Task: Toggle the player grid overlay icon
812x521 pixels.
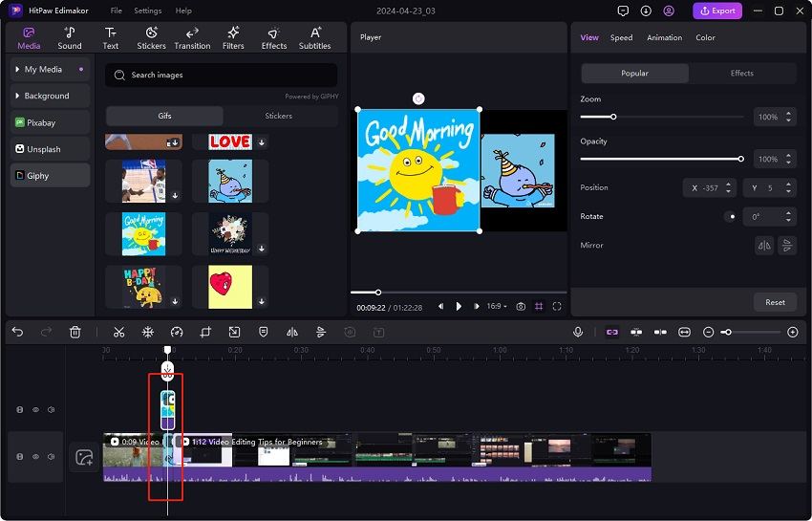Action: [539, 307]
